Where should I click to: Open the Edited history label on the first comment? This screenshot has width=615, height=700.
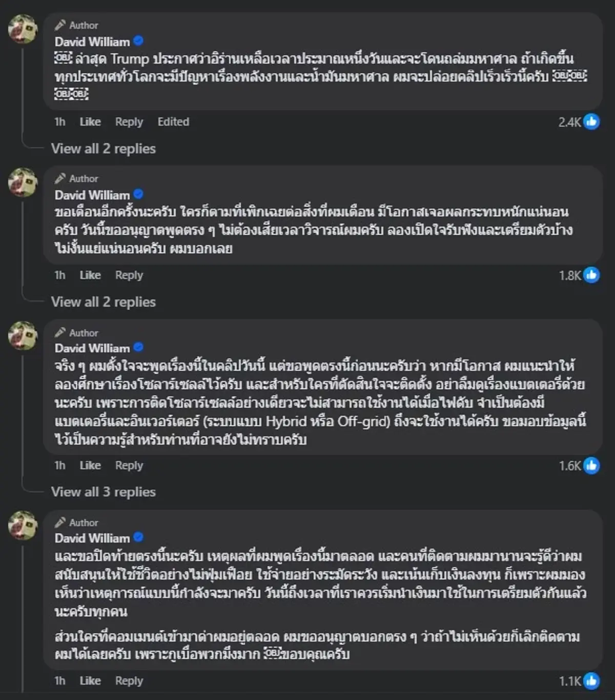pos(173,122)
